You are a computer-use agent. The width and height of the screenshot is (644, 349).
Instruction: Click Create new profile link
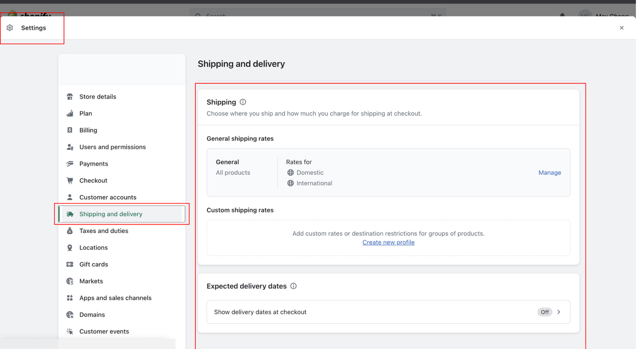click(x=388, y=243)
